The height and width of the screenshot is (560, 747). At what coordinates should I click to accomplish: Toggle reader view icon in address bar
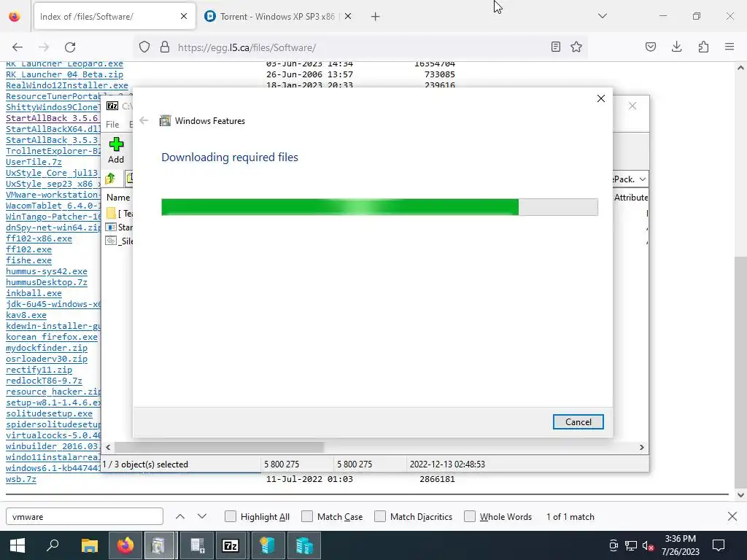(555, 47)
